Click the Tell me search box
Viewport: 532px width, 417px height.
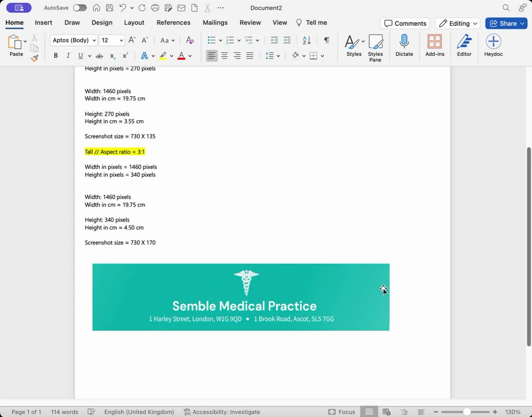point(311,22)
